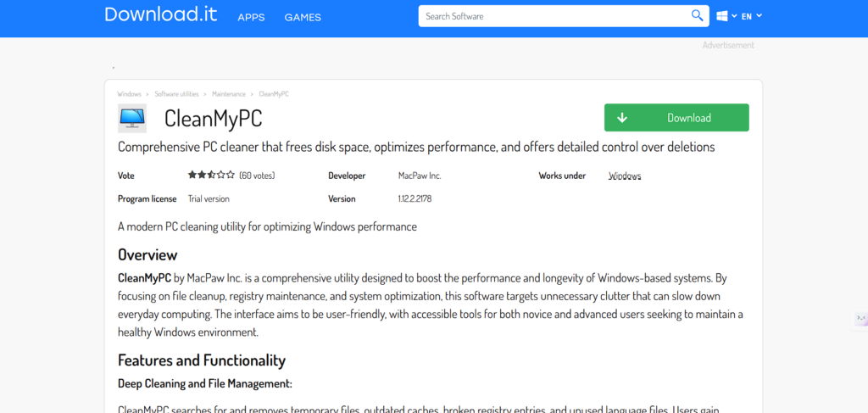Open the Windows link under Works under
Image resolution: width=868 pixels, height=413 pixels.
625,176
